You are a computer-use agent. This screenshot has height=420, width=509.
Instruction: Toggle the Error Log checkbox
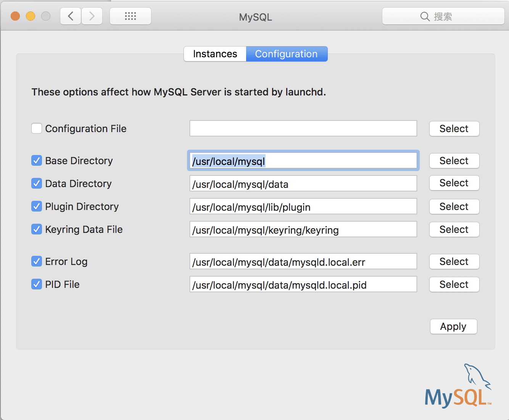(37, 262)
